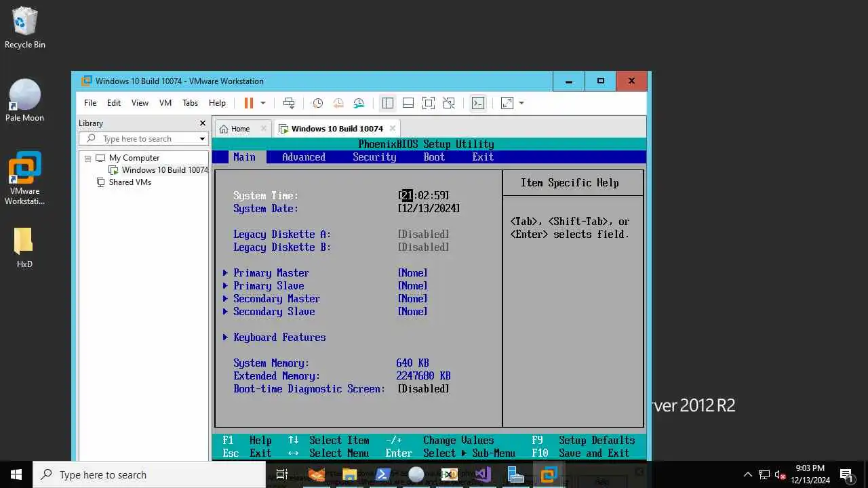Open File Explorer from the taskbar
This screenshot has width=868, height=488.
click(x=349, y=474)
